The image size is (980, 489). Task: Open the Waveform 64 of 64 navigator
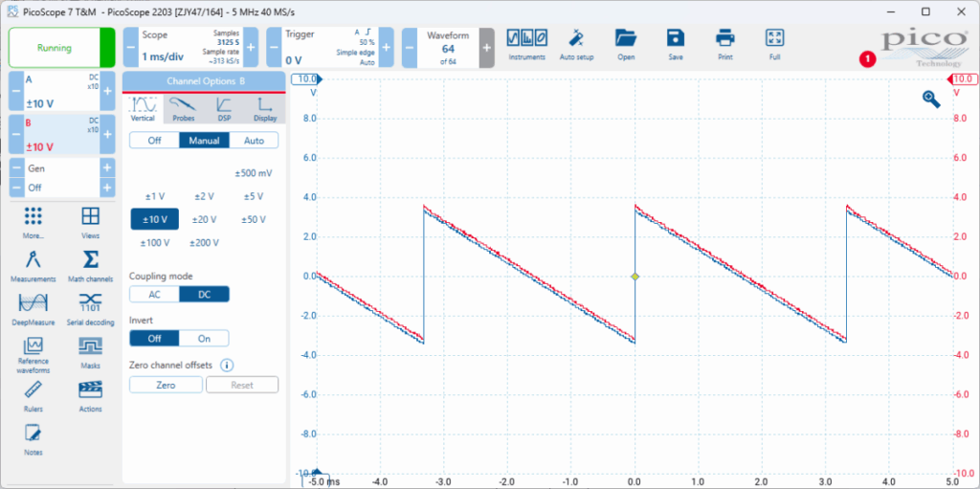pos(448,48)
